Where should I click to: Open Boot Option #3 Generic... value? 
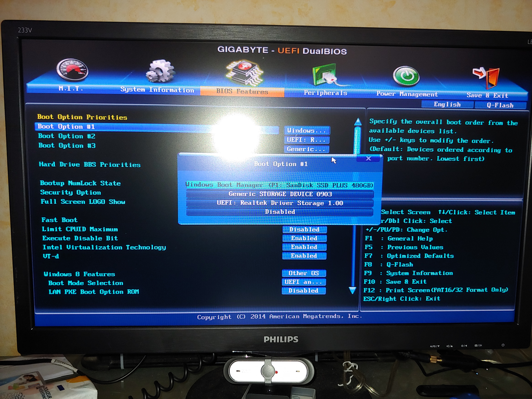coord(306,149)
